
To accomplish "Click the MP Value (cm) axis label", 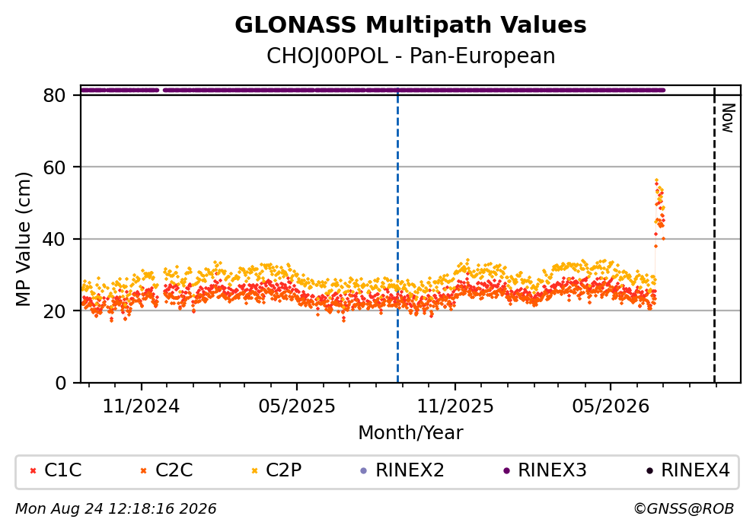I will point(23,240).
